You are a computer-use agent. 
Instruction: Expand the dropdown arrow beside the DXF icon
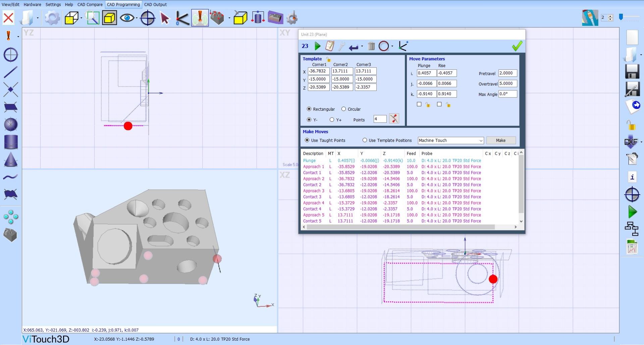pyautogui.click(x=641, y=142)
